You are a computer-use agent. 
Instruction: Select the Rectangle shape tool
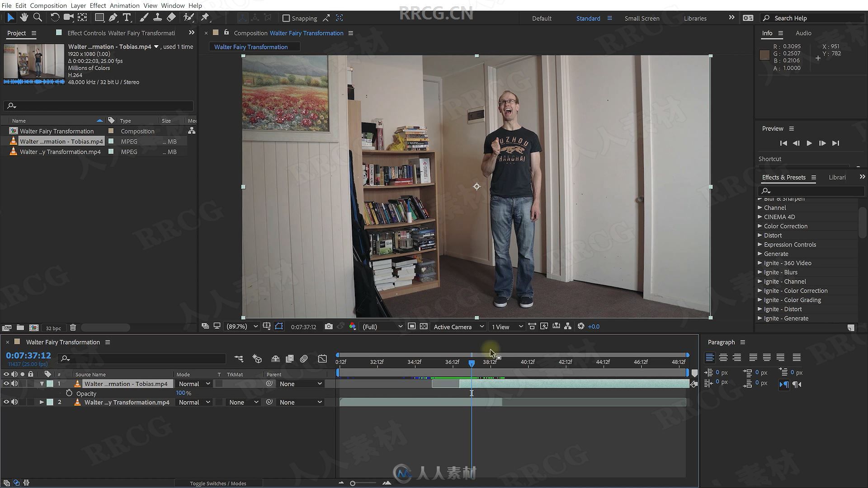[x=99, y=18]
